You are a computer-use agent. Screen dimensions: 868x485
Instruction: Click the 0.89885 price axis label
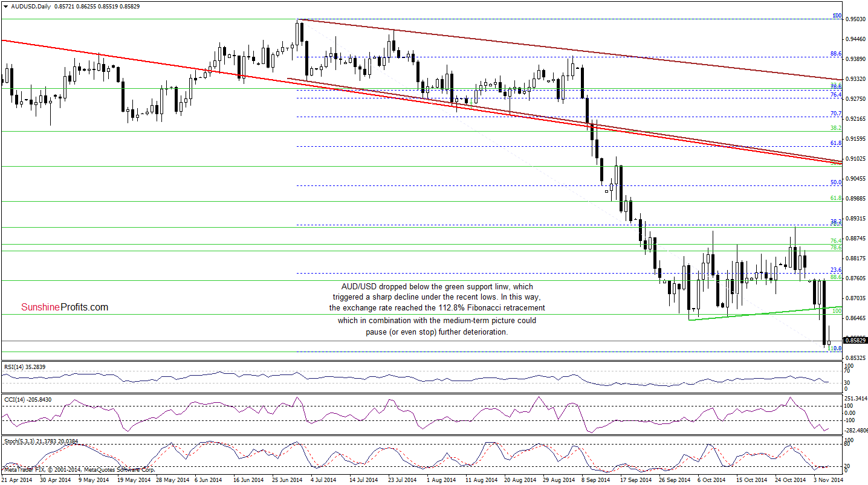[x=855, y=199]
